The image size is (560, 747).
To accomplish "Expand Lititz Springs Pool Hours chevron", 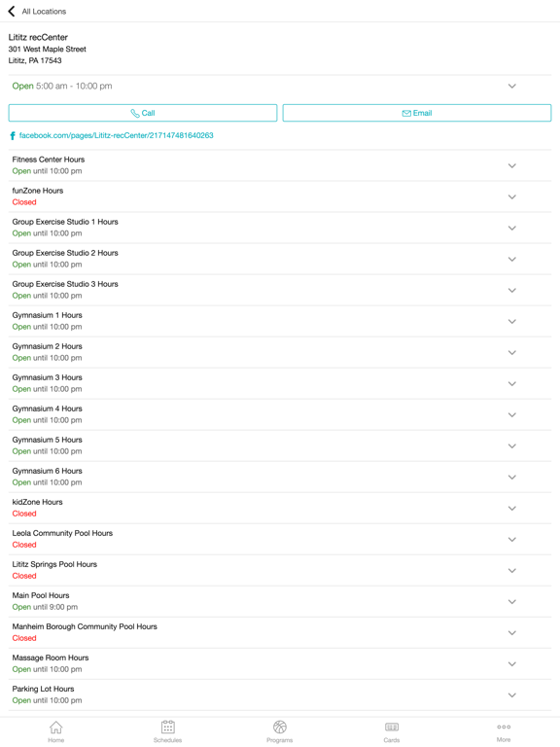I will pos(512,570).
